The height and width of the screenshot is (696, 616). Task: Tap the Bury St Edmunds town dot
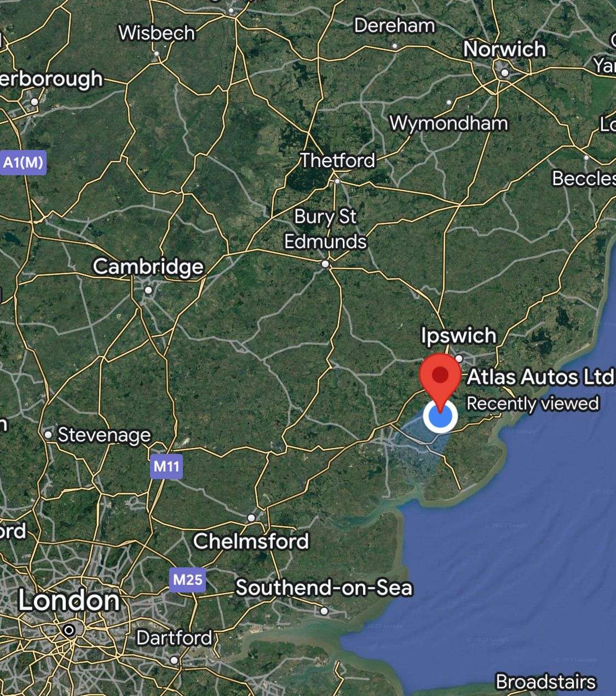[x=325, y=264]
